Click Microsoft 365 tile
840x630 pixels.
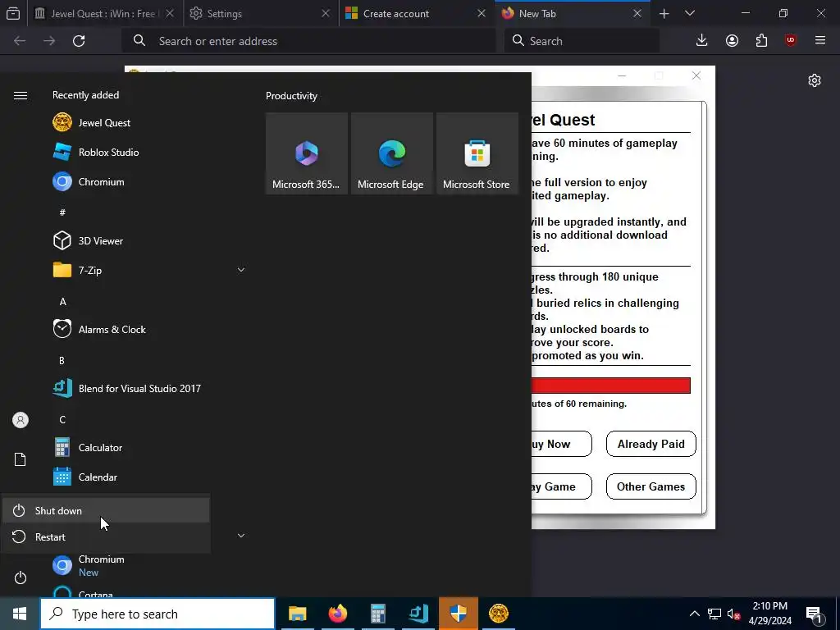tap(307, 153)
